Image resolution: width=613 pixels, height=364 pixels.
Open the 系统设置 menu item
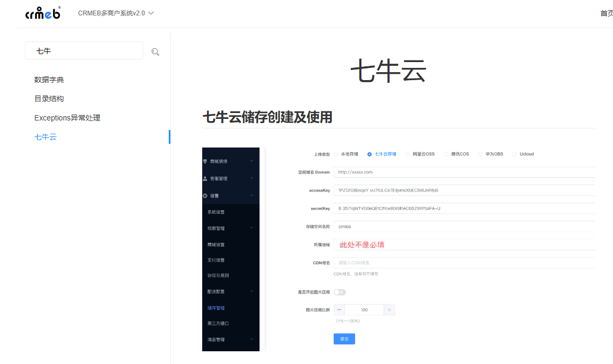(216, 212)
